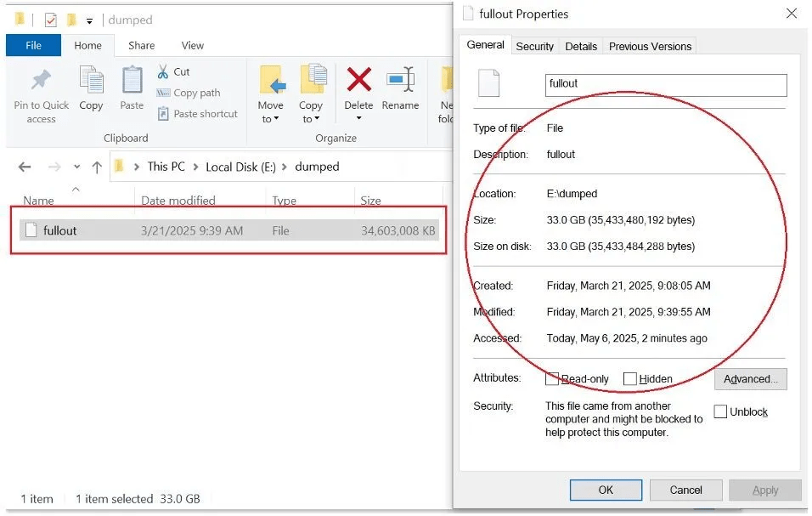The height and width of the screenshot is (516, 812).
Task: Click the Size on disk value 35,433,484,288 bytes
Action: (620, 246)
